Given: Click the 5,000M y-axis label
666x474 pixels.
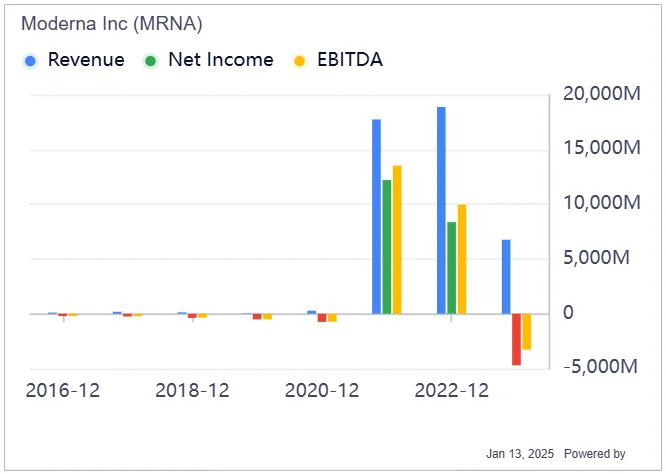Looking at the screenshot, I should (x=596, y=257).
